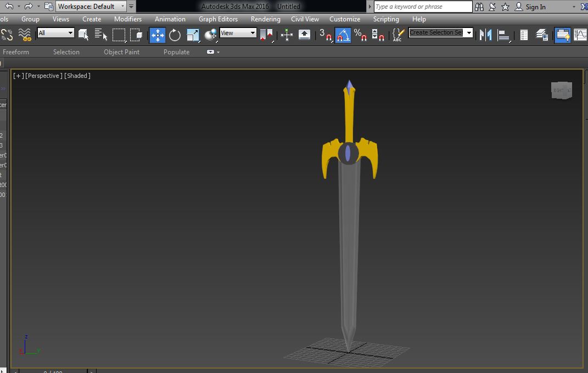The width and height of the screenshot is (588, 373).
Task: Open the Group menu
Action: (30, 19)
